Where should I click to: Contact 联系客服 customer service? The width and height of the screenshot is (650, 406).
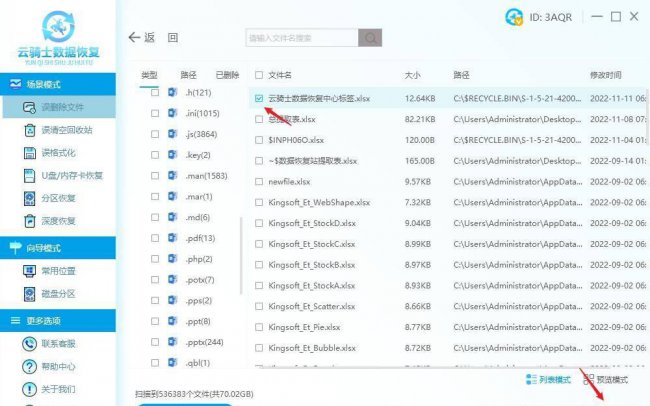coord(49,344)
